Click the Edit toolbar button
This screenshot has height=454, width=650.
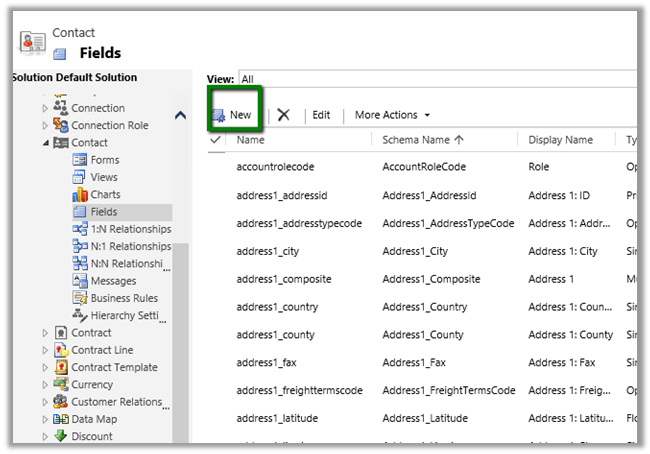tap(321, 115)
